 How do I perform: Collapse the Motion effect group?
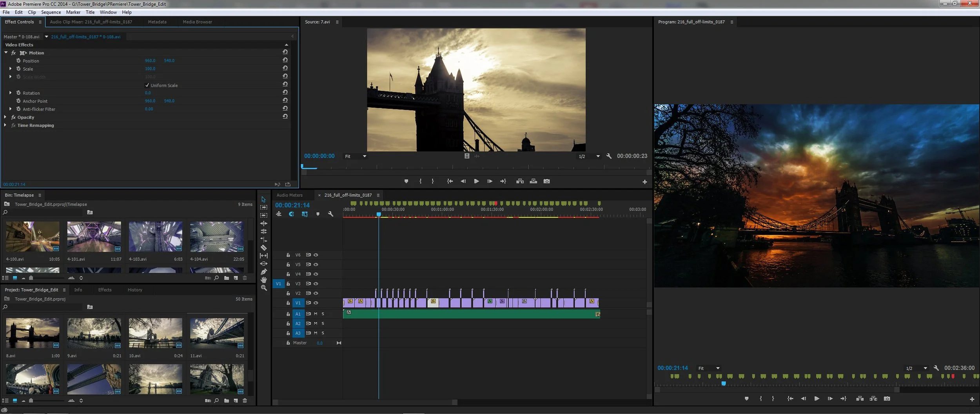[6, 53]
